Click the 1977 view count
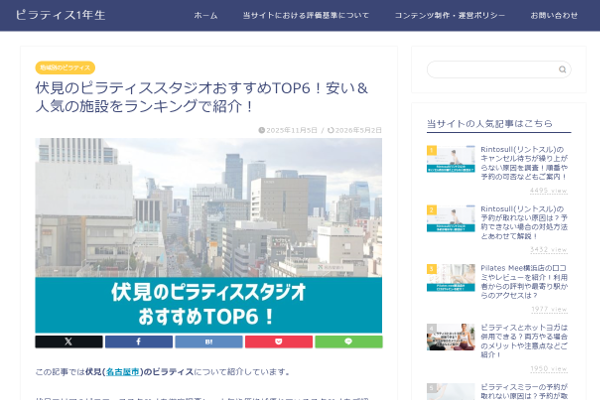This screenshot has height=400, width=600. coord(549,309)
